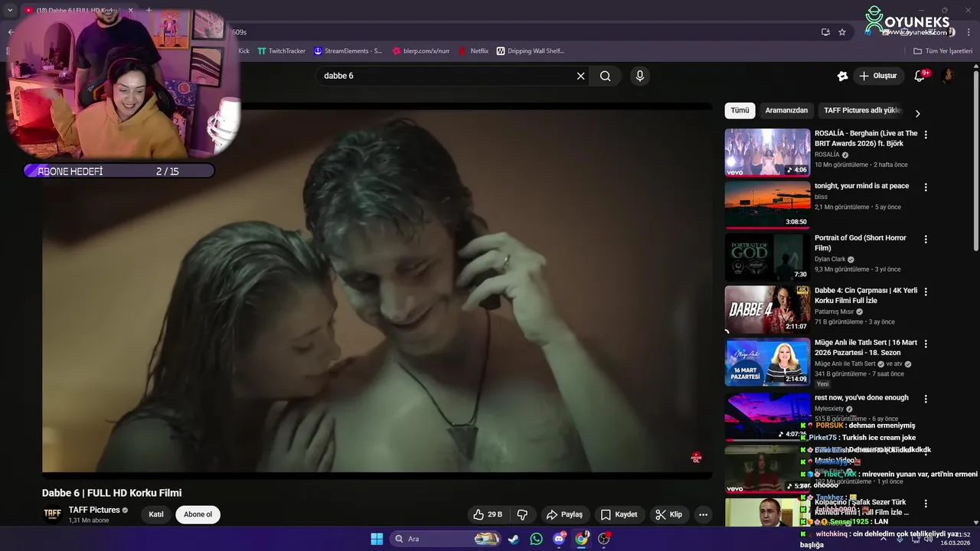Open the Portrait of God thumbnail

point(767,256)
